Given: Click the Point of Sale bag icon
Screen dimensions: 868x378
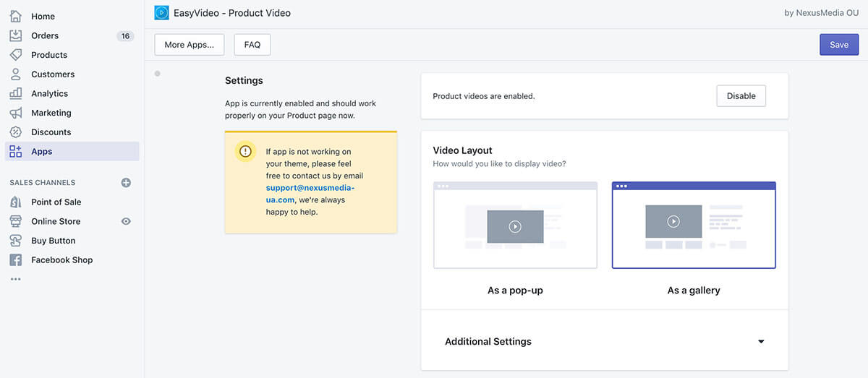Looking at the screenshot, I should coord(15,202).
